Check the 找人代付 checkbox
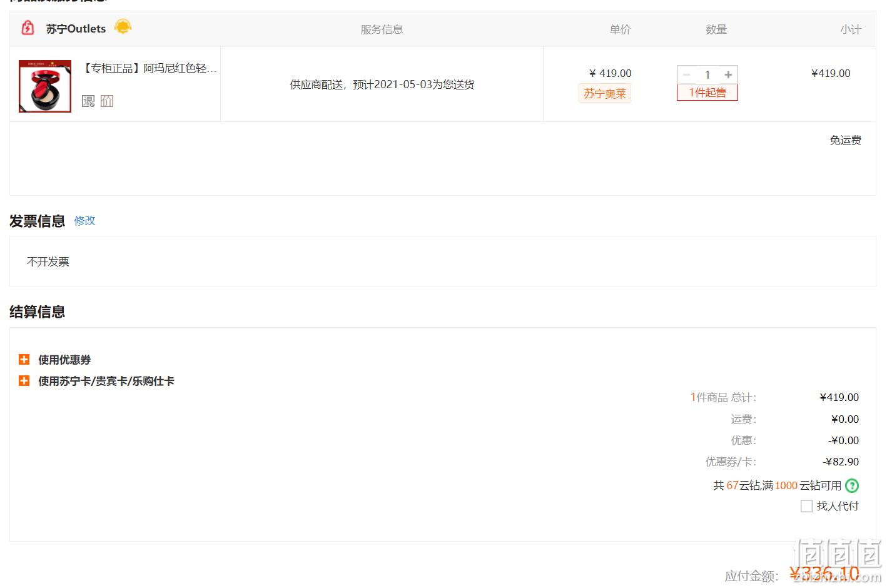 coord(806,506)
